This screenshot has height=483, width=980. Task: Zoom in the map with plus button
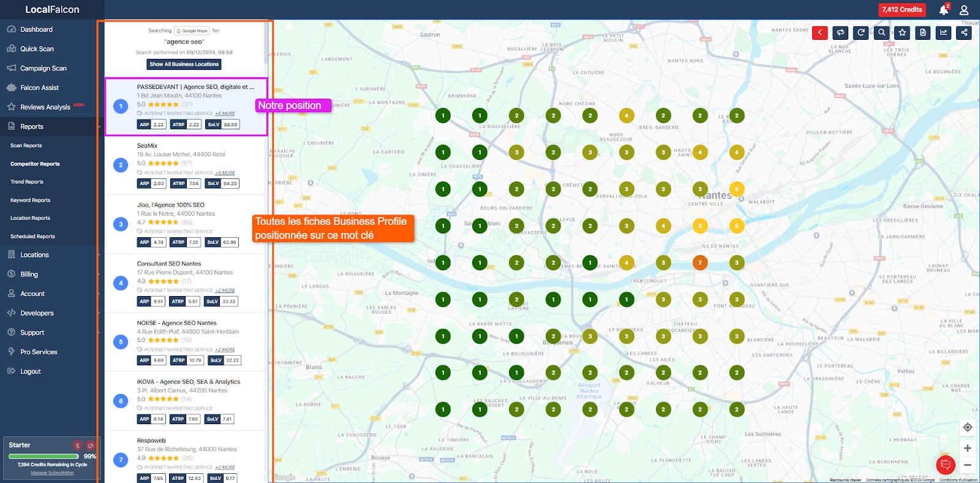pyautogui.click(x=968, y=448)
